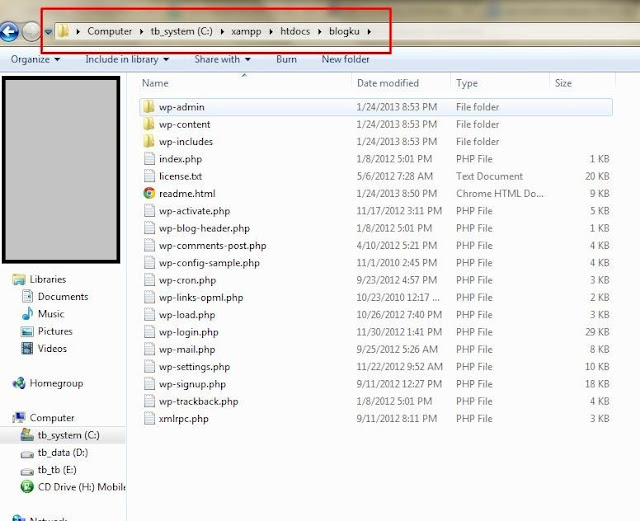Click the 20 KB size of license.txt
The image size is (640, 521).
pos(597,176)
